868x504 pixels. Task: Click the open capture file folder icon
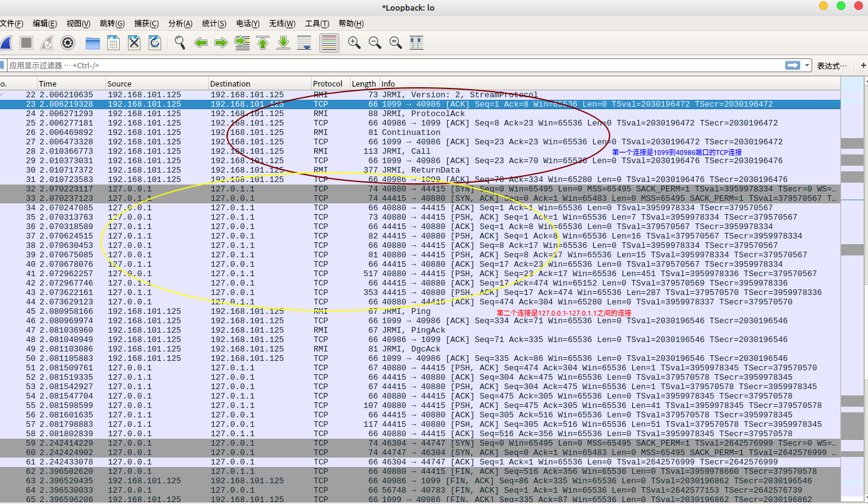(x=93, y=43)
